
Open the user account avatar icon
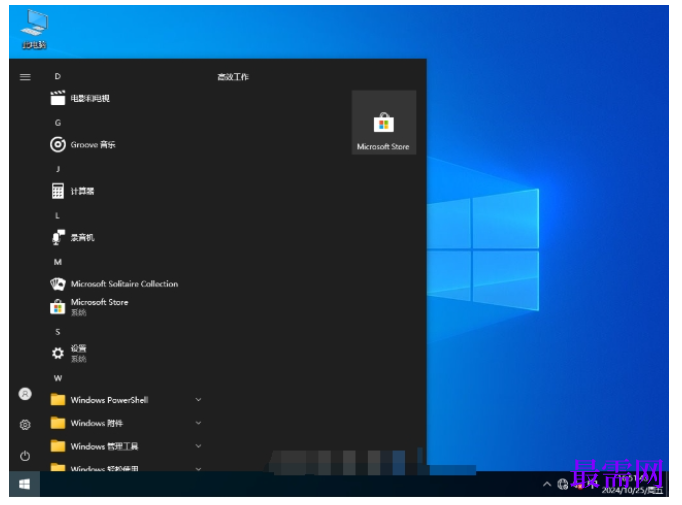click(25, 394)
